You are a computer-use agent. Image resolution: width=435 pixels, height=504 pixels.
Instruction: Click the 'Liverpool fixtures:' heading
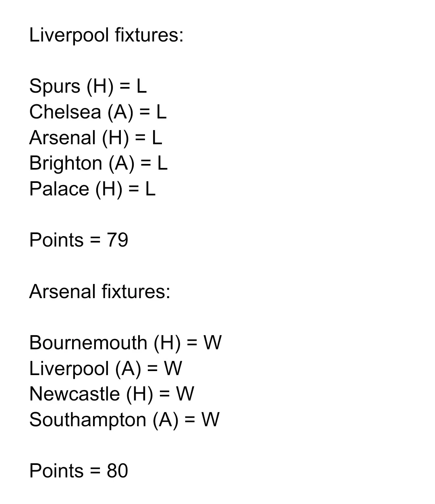tap(106, 35)
